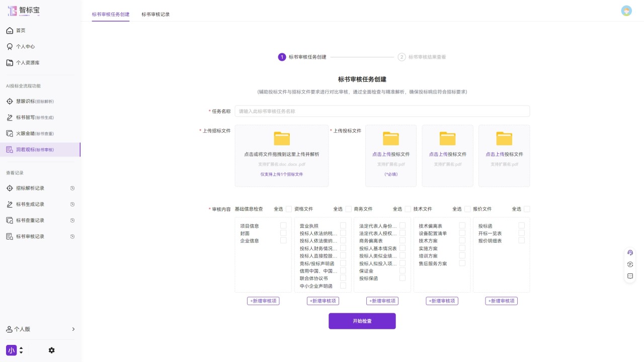
Task: Open the feedback message icon on right edge
Action: click(629, 276)
